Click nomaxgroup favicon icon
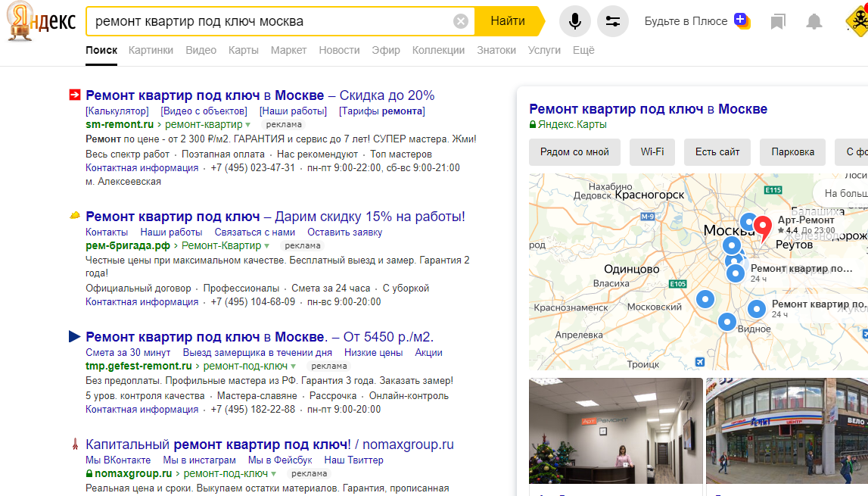This screenshot has height=496, width=868. [75, 444]
